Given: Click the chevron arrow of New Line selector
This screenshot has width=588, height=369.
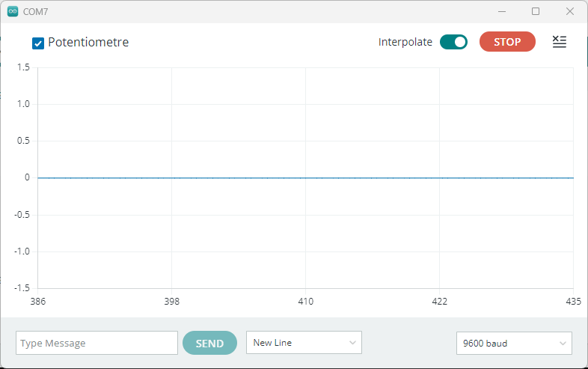Looking at the screenshot, I should pyautogui.click(x=352, y=343).
